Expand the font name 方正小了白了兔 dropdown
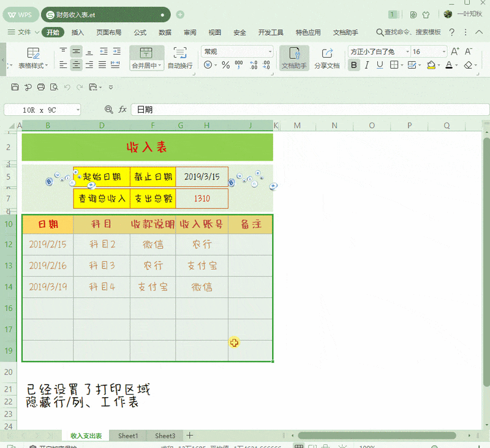490x448 pixels. [x=407, y=51]
